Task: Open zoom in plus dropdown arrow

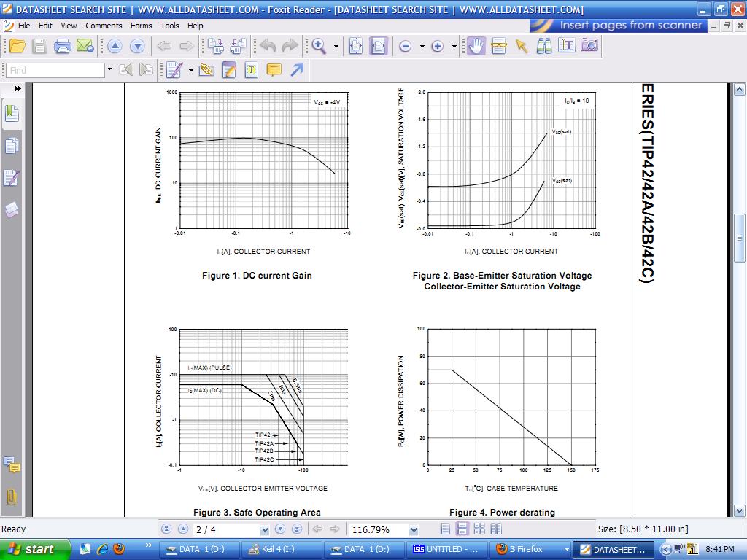Action: coord(454,47)
